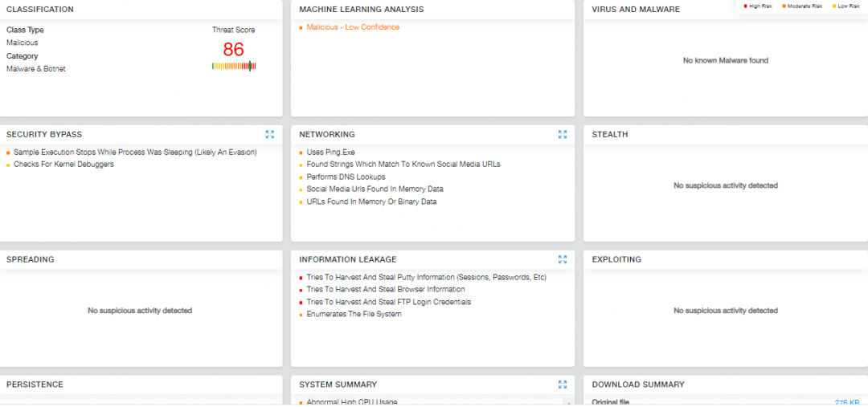The image size is (868, 407).
Task: Click the Malicious - Low Confidence result
Action: [x=352, y=27]
